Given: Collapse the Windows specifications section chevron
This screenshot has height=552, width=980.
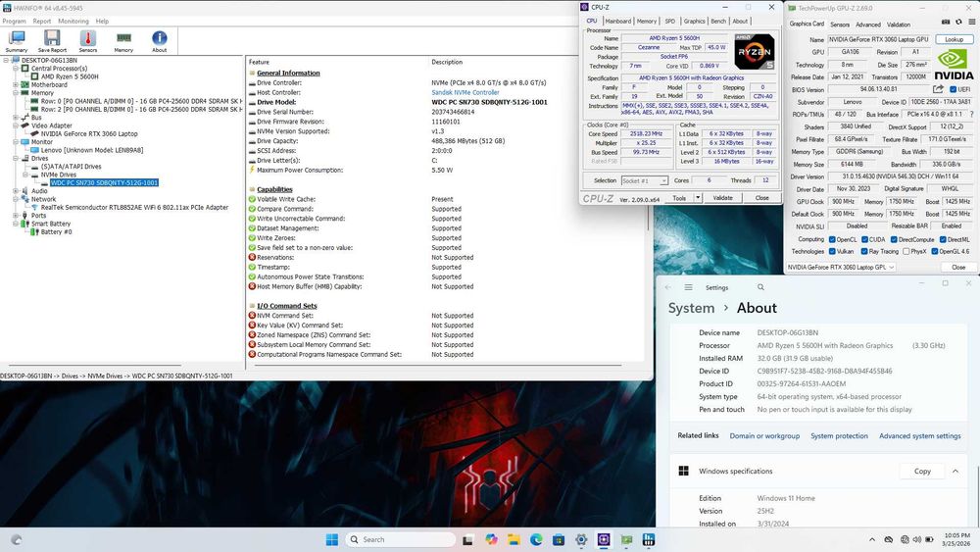Looking at the screenshot, I should pyautogui.click(x=955, y=472).
